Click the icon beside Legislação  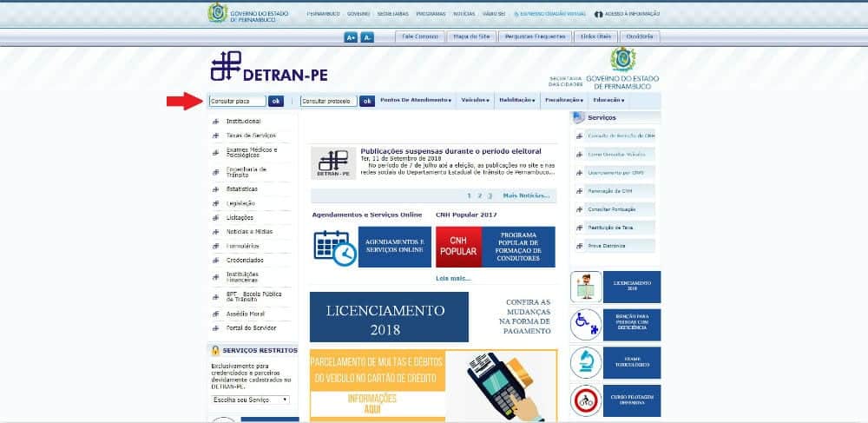pos(216,204)
